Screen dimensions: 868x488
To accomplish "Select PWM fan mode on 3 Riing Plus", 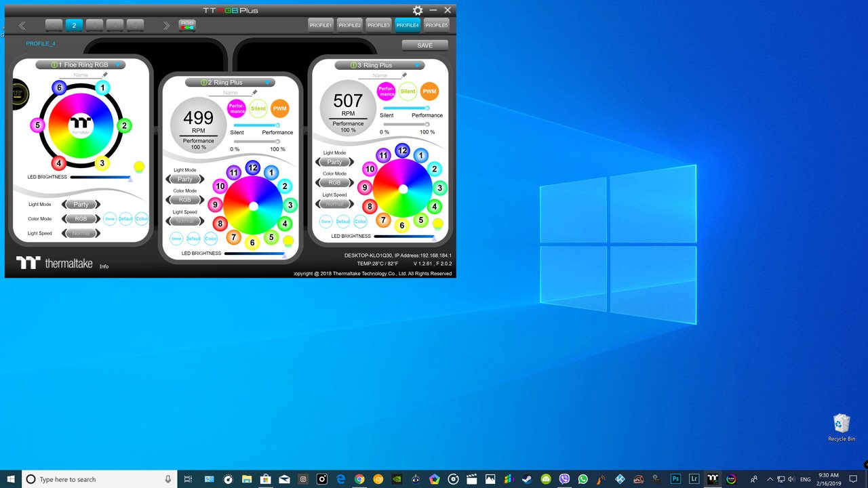I will click(429, 91).
